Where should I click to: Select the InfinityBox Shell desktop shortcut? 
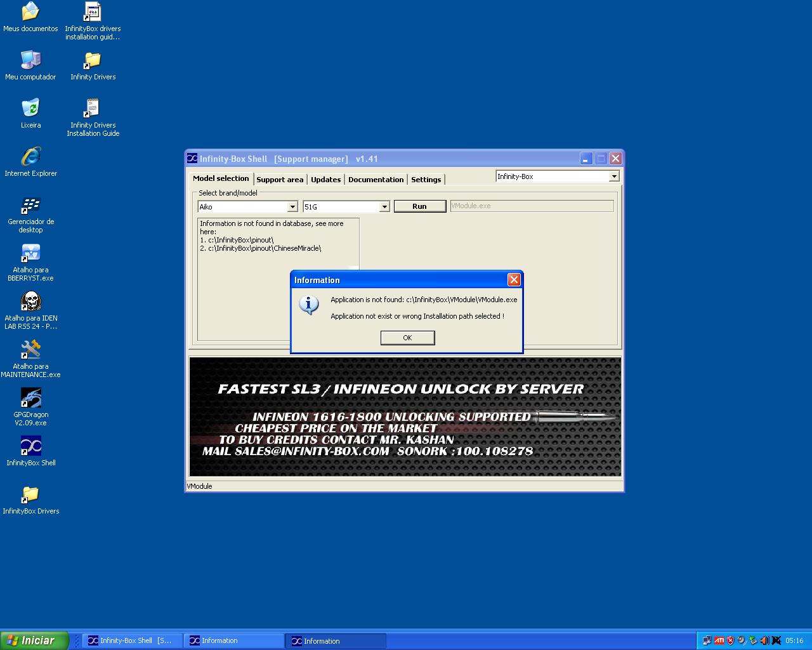click(x=30, y=451)
